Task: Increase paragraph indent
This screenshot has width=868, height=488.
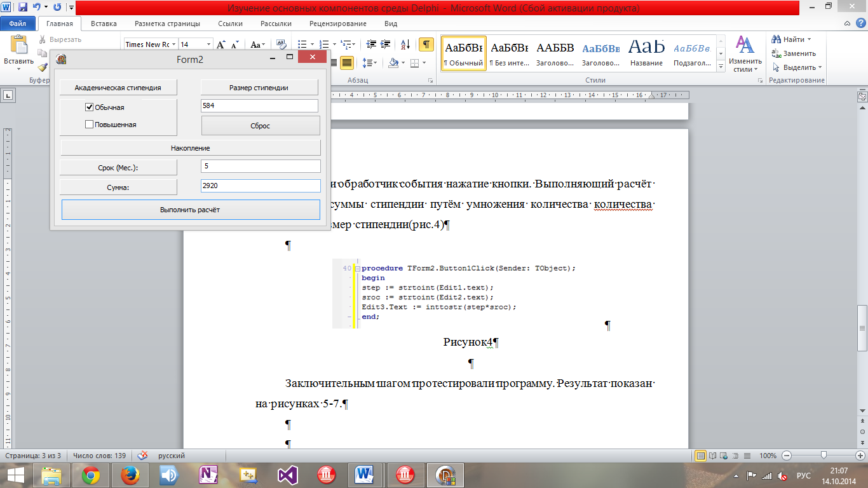Action: (385, 44)
